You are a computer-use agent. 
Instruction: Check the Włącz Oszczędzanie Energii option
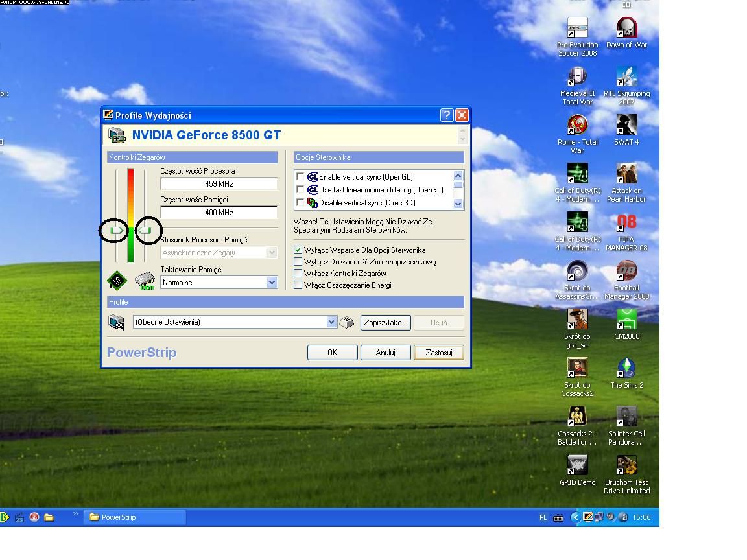coord(298,285)
